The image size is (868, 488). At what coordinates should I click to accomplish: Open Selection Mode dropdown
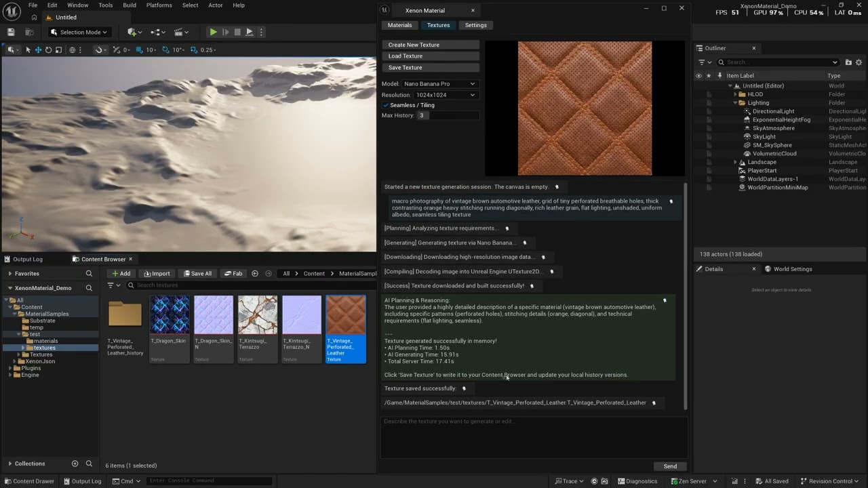pos(79,32)
